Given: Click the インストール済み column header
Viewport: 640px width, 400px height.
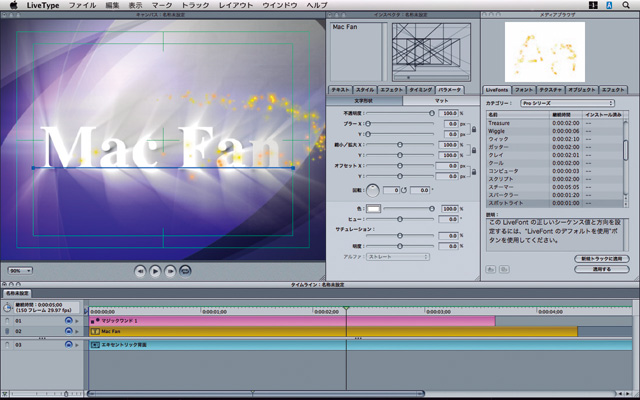Looking at the screenshot, I should click(x=603, y=115).
